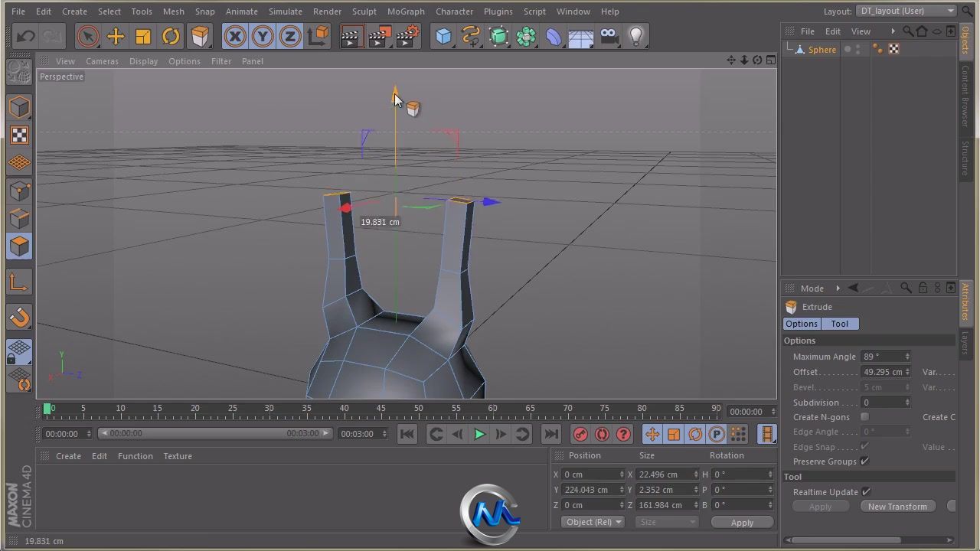This screenshot has width=980, height=551.
Task: Click the Offset value stepper
Action: point(907,372)
